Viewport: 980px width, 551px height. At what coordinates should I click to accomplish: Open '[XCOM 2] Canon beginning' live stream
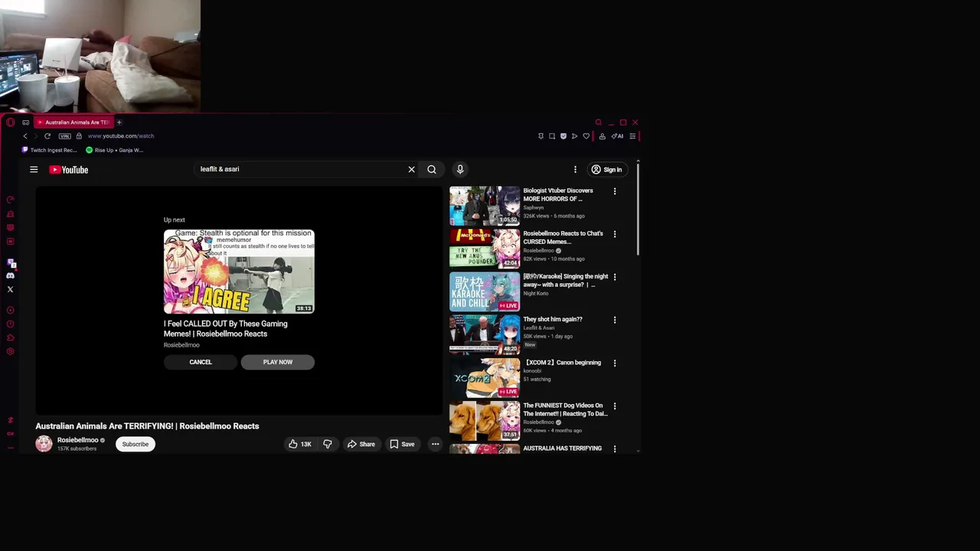pyautogui.click(x=562, y=363)
